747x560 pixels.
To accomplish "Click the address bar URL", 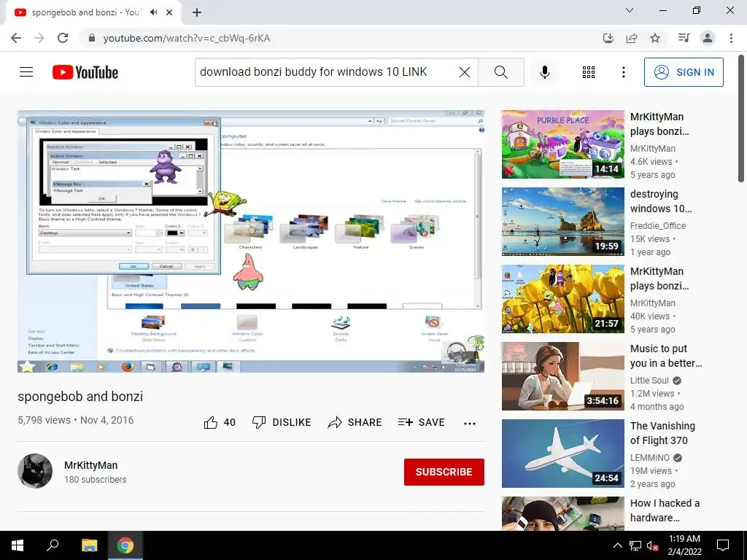I will coord(187,38).
